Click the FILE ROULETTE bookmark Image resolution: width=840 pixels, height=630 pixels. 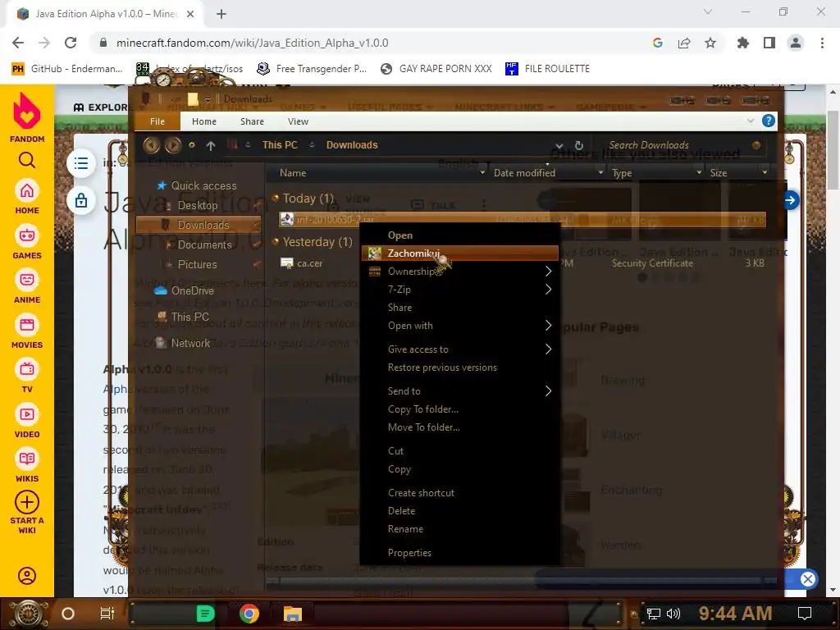(547, 69)
